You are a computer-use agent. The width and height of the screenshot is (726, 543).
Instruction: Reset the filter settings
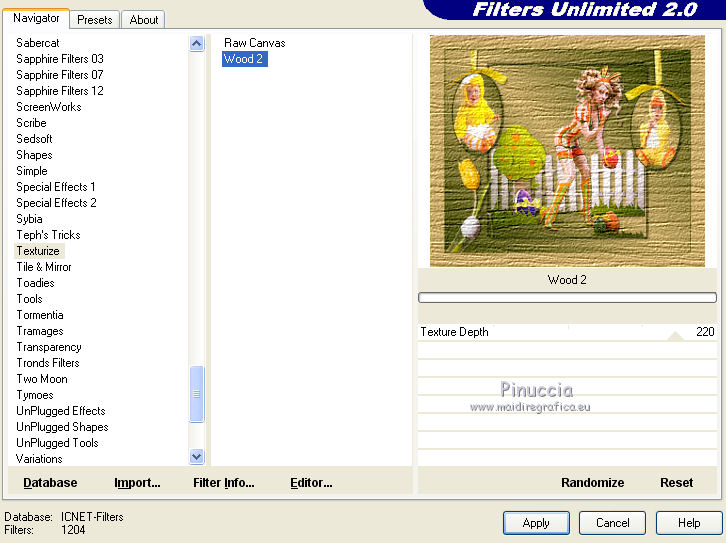pyautogui.click(x=676, y=483)
